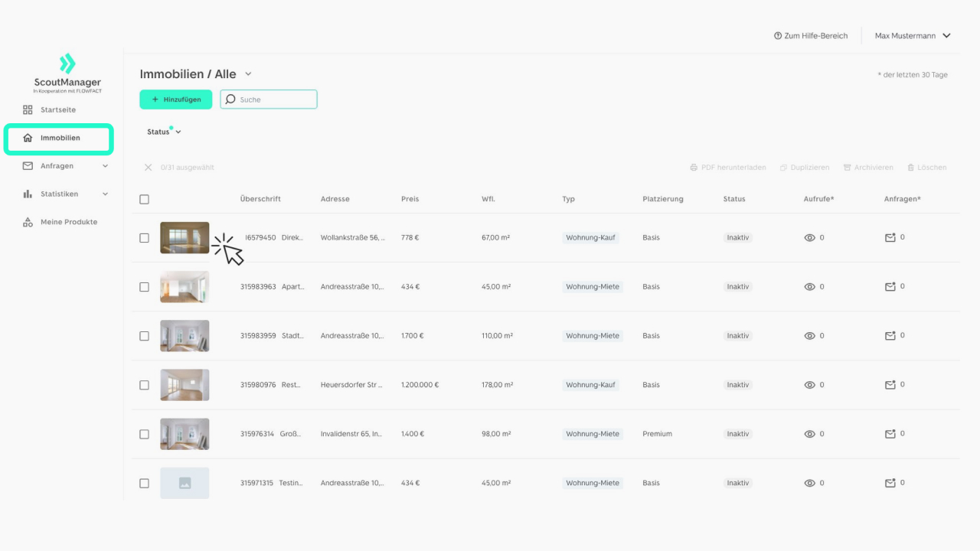Click the ScoutManager logo icon
Image resolution: width=980 pixels, height=551 pixels.
(67, 64)
